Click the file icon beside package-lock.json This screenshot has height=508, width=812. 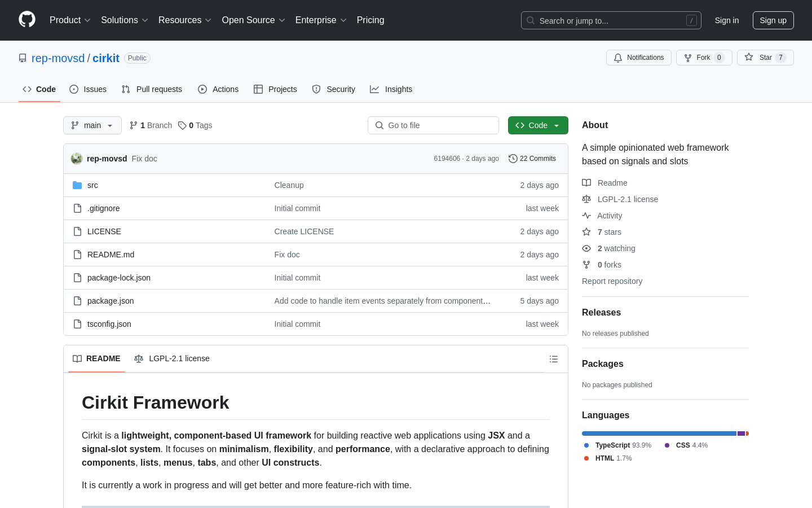pos(77,278)
